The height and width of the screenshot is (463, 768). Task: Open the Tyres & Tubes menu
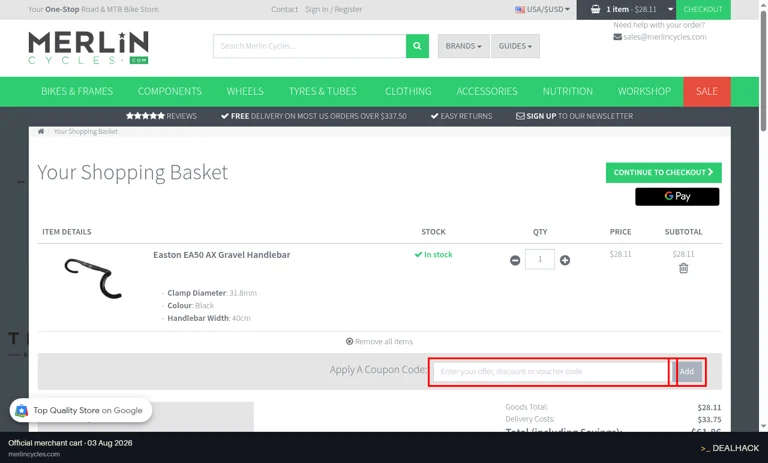[323, 92]
